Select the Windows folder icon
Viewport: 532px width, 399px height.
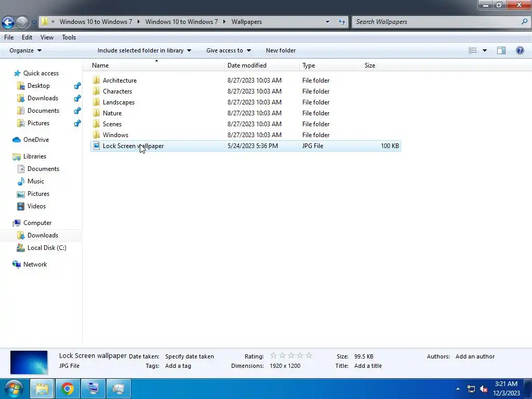pos(96,135)
